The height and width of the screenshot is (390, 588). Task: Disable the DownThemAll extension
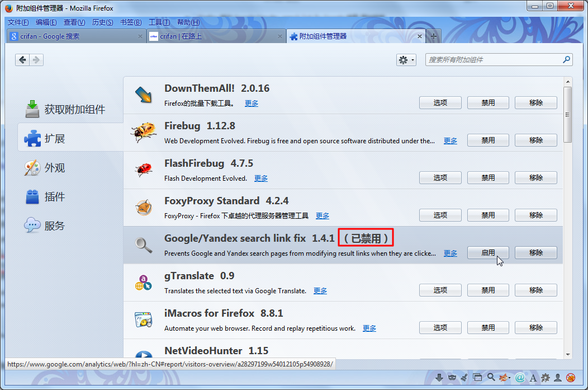click(x=488, y=102)
